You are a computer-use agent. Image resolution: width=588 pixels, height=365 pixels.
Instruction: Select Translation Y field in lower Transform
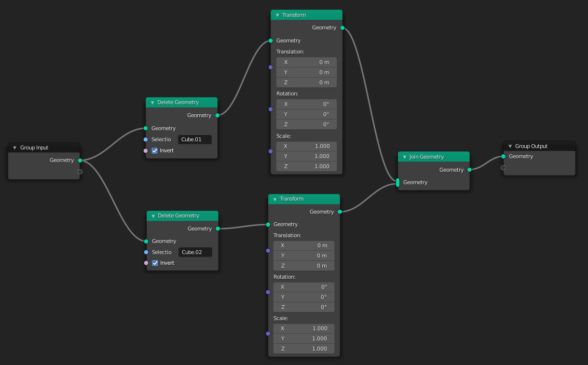tap(304, 256)
